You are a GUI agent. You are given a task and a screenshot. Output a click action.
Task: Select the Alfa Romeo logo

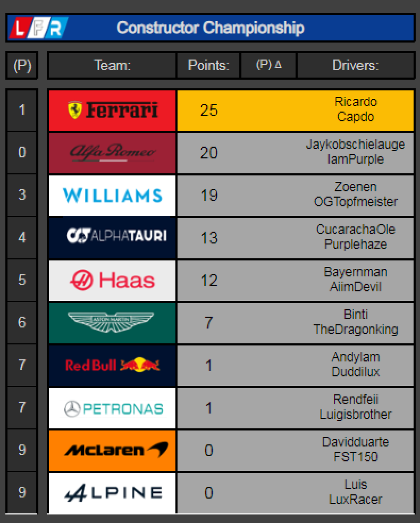click(112, 153)
